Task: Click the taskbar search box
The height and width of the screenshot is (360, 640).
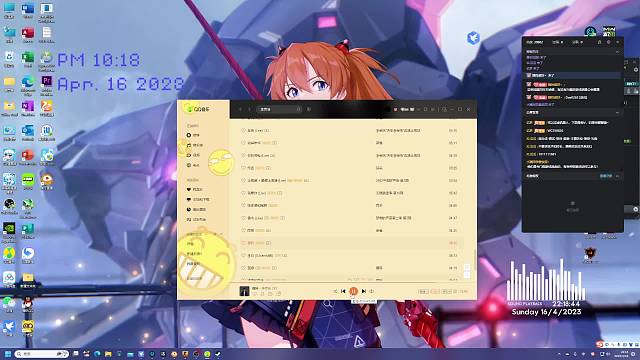Action: [42, 354]
